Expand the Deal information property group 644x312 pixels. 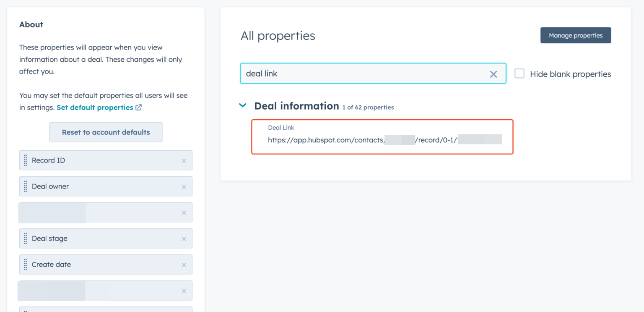click(x=243, y=105)
